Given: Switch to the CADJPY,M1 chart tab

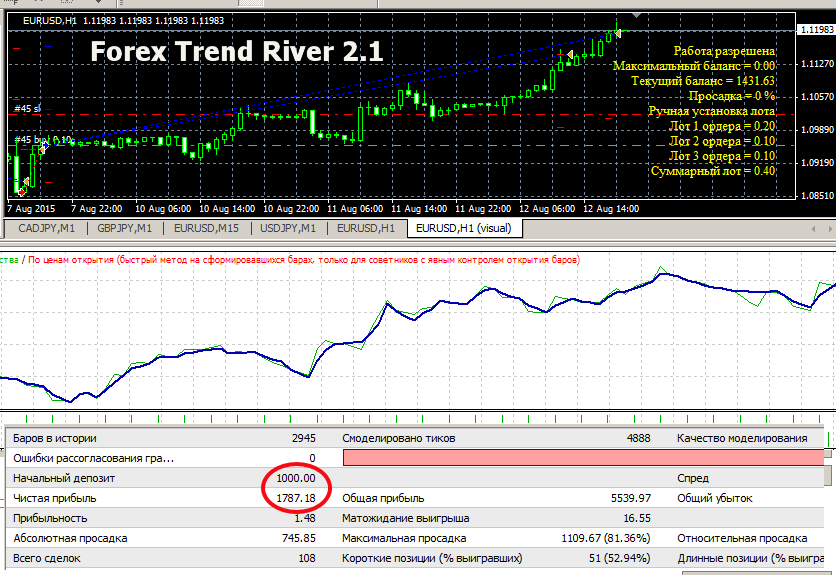Looking at the screenshot, I should tap(46, 228).
